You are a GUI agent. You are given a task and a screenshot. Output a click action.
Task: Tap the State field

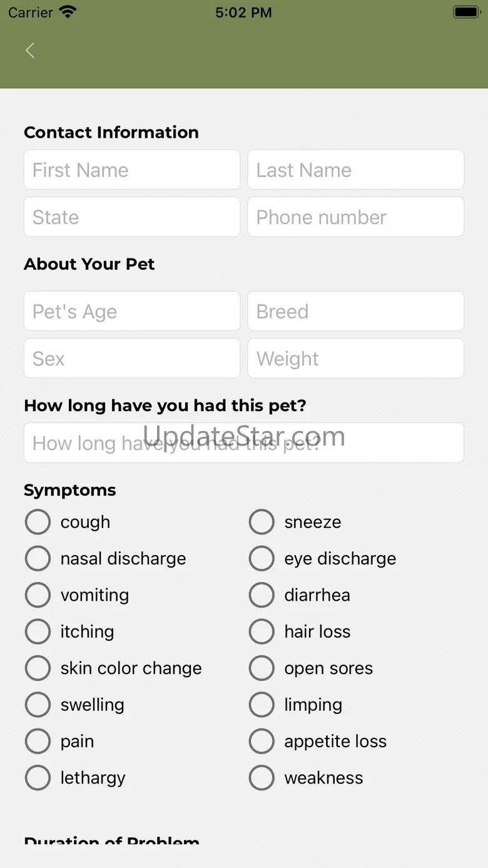(132, 217)
